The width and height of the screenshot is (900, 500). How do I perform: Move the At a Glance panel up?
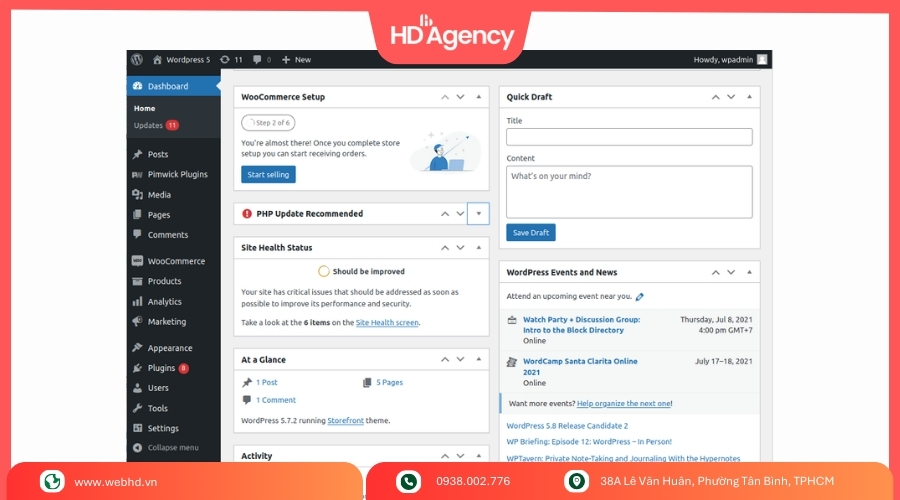pos(445,360)
